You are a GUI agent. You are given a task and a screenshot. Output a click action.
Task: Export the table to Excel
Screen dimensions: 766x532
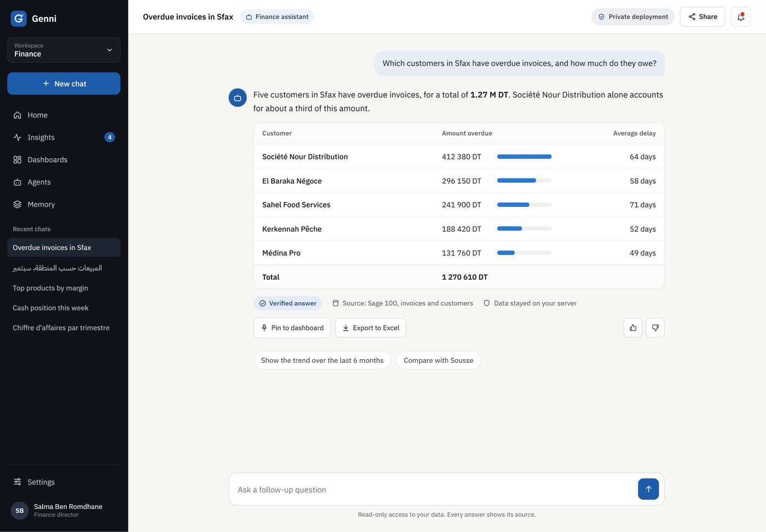(x=370, y=328)
